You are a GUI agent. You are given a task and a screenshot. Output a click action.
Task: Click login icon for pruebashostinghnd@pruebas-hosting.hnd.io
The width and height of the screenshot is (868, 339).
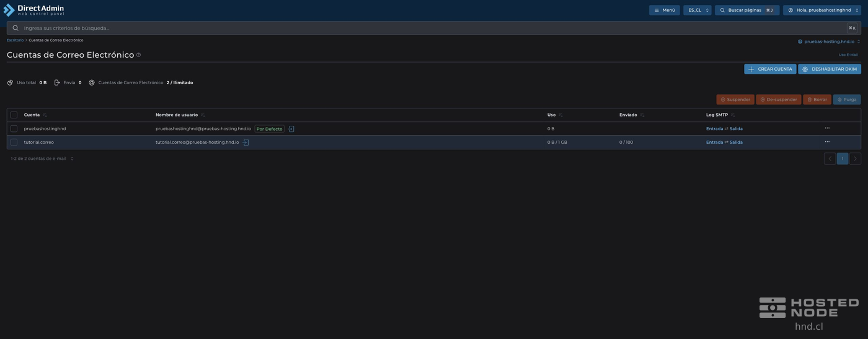(291, 129)
